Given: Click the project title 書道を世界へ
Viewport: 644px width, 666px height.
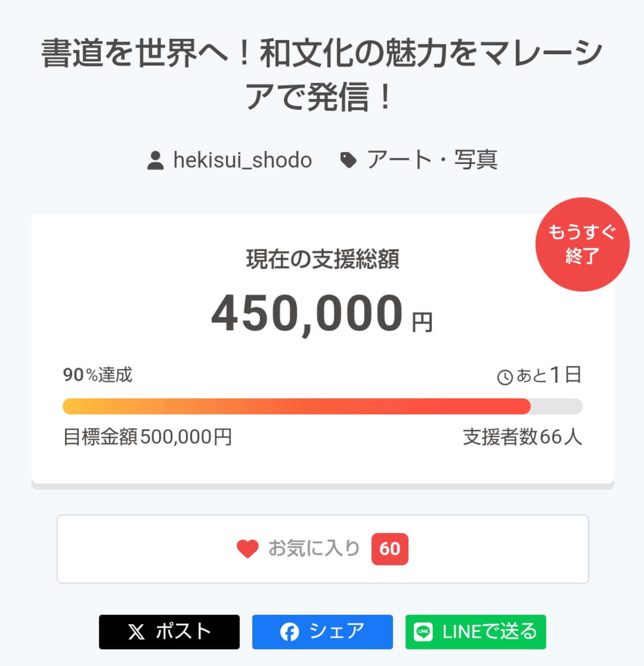Looking at the screenshot, I should point(322,75).
